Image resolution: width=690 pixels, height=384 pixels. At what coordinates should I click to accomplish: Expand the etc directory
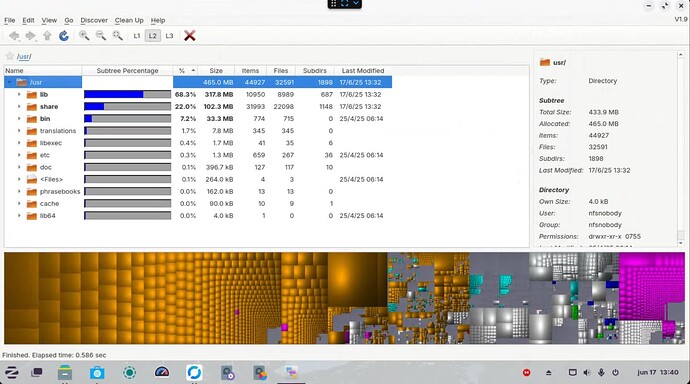coord(19,155)
